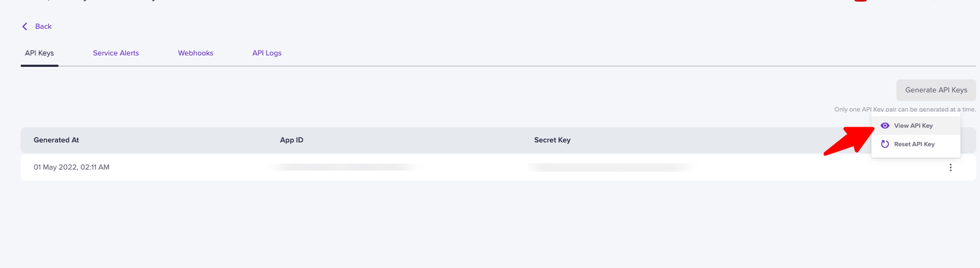Click the back chevron arrow icon

[24, 27]
